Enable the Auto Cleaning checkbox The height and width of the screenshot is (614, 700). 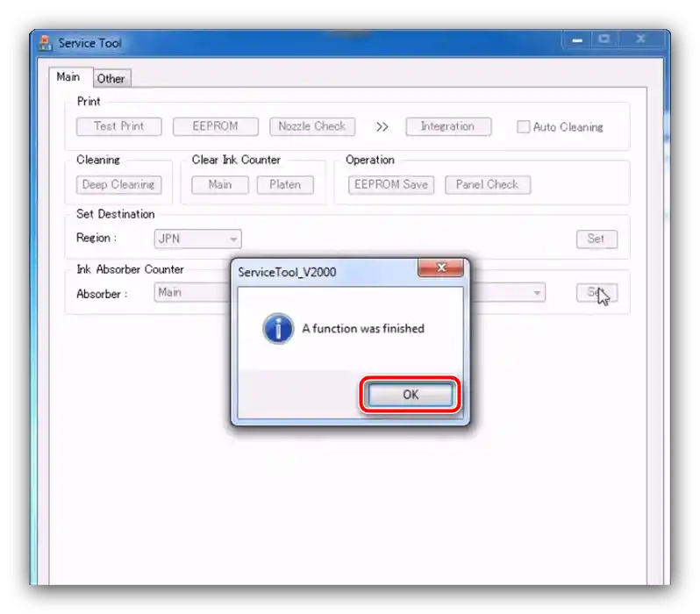tap(523, 127)
